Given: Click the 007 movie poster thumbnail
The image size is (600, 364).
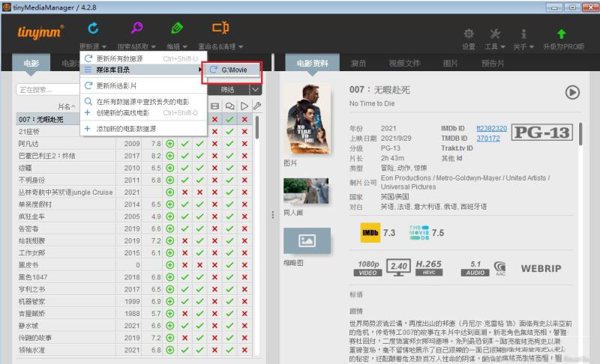Looking at the screenshot, I should point(308,120).
